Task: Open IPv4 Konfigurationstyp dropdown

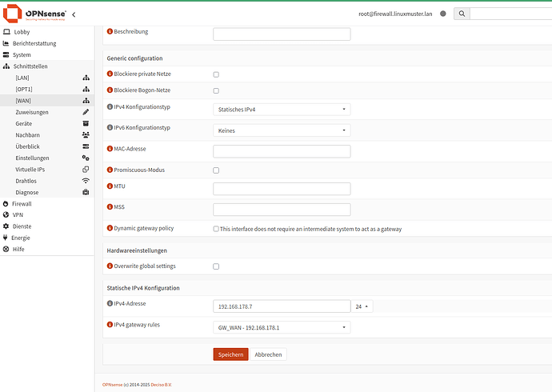Action: click(x=282, y=110)
